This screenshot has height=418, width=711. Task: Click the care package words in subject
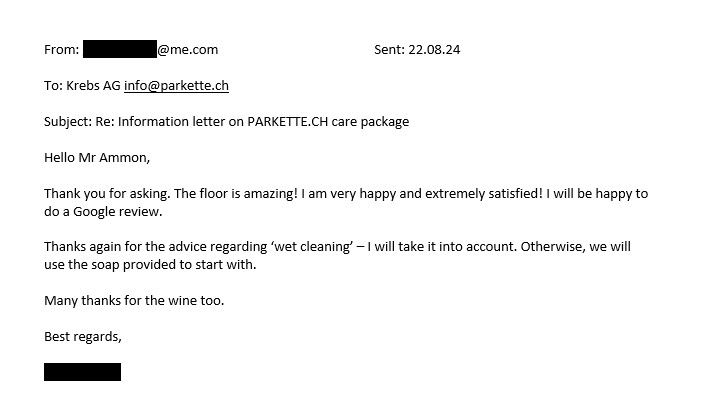click(x=370, y=122)
